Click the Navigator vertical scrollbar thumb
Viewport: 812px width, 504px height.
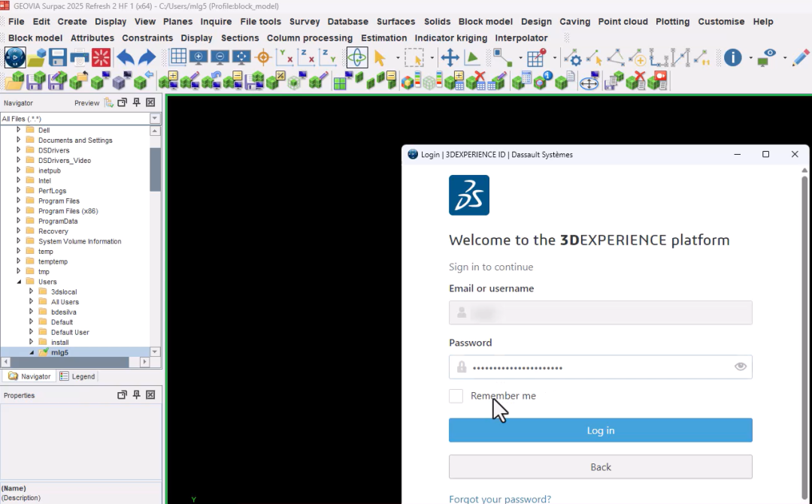[155, 169]
